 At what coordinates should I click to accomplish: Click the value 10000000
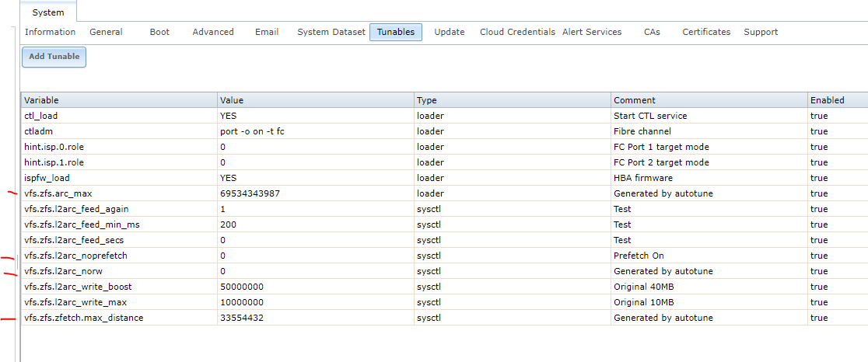242,302
